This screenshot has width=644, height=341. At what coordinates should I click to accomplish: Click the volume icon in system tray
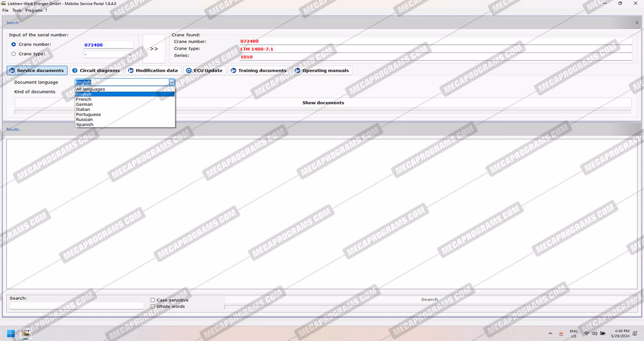[594, 333]
